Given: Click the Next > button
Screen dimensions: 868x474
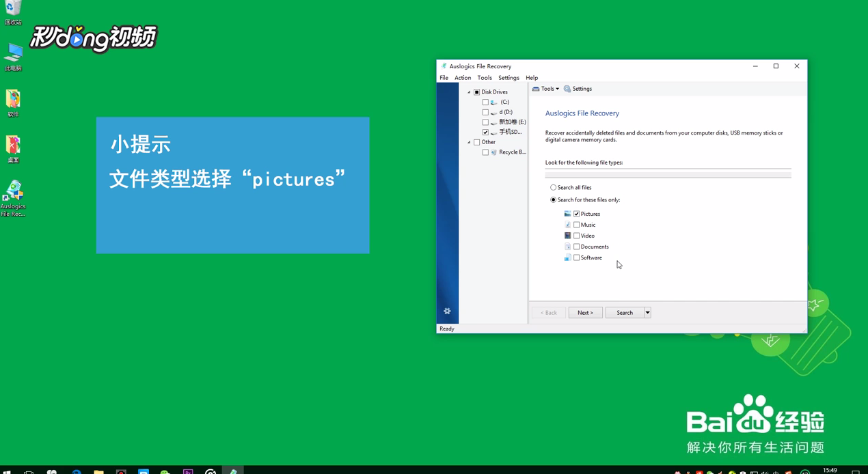Looking at the screenshot, I should (586, 313).
